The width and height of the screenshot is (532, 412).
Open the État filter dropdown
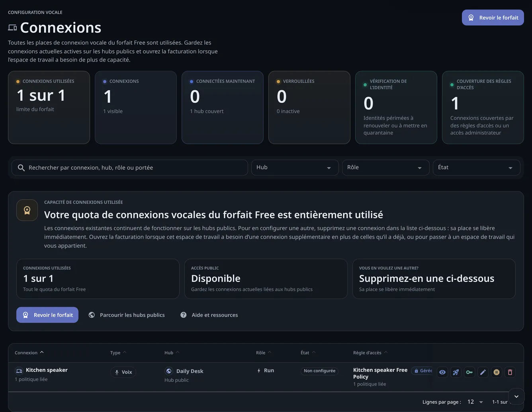[x=477, y=168]
